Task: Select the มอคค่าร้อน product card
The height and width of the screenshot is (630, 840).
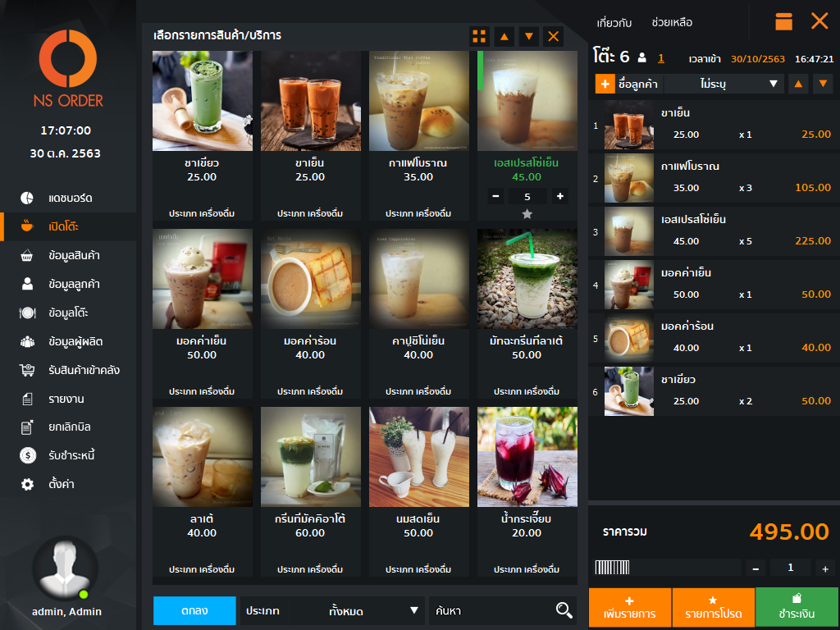Action: click(311, 313)
